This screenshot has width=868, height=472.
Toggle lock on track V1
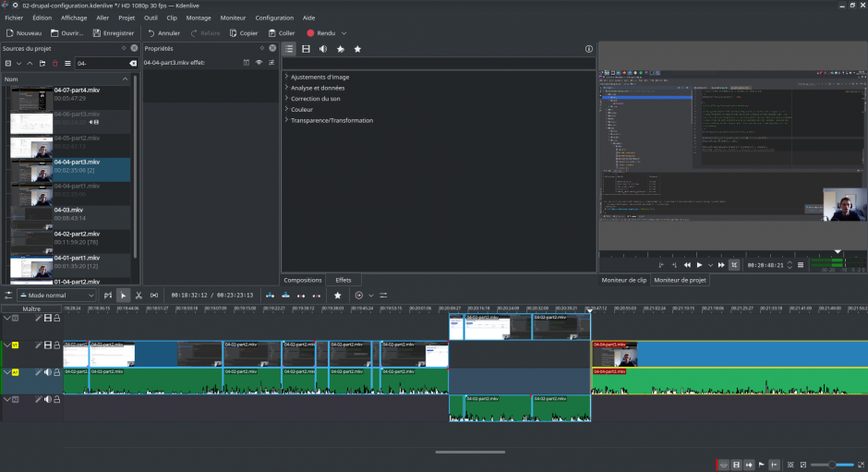coord(57,345)
